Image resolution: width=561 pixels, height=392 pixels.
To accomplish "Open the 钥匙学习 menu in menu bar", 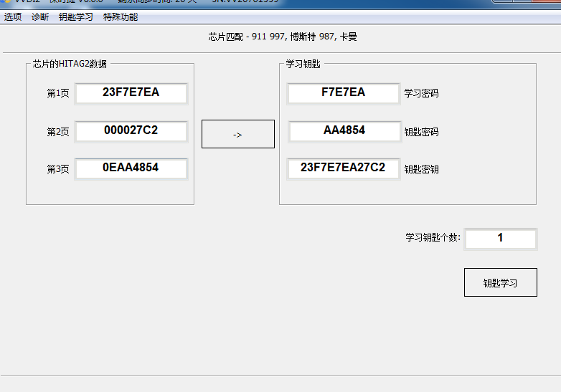I will (76, 16).
